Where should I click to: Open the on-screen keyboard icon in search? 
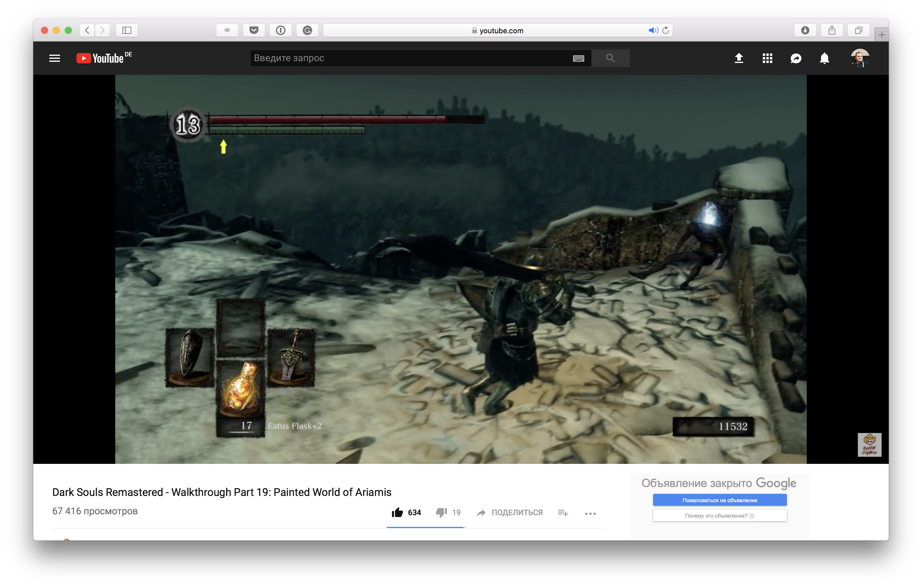pyautogui.click(x=578, y=58)
